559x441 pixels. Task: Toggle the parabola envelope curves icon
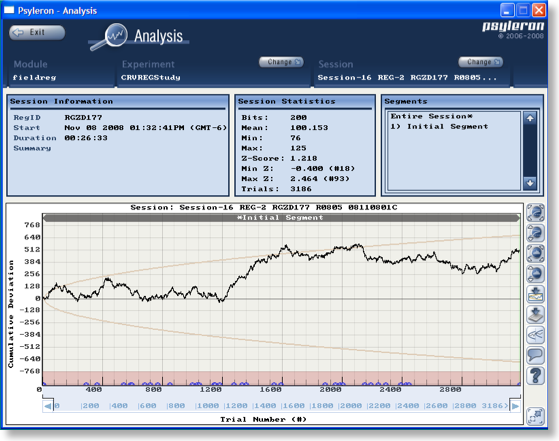[535, 335]
